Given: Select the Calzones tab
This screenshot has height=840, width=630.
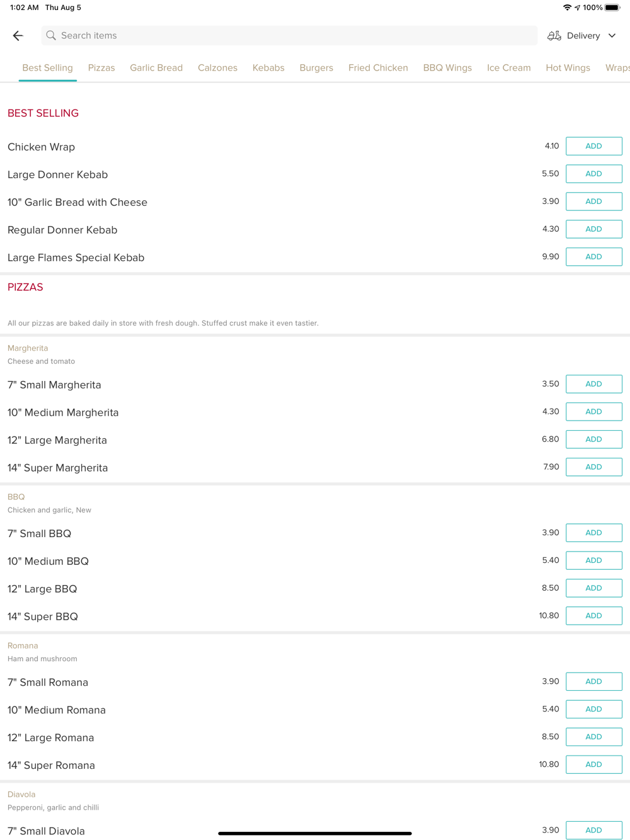Looking at the screenshot, I should [217, 68].
